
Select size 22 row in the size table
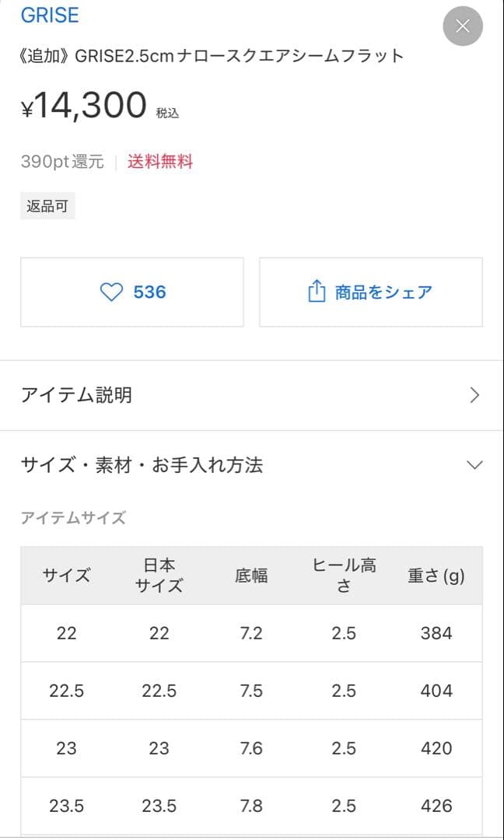252,633
